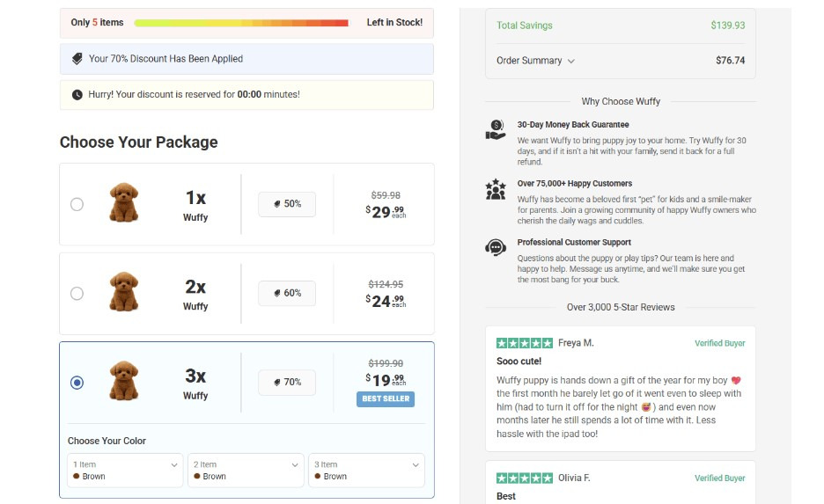Viewport: 824px width, 504px height.
Task: Click the discount tag icon in blue banner
Action: coord(77,59)
